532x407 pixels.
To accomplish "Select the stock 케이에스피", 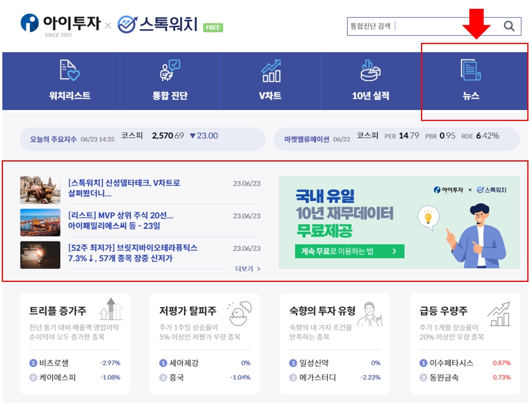I will click(58, 378).
